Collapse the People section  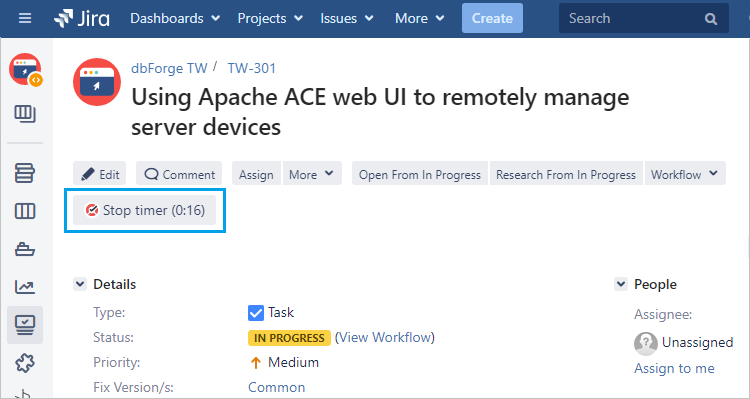point(620,284)
